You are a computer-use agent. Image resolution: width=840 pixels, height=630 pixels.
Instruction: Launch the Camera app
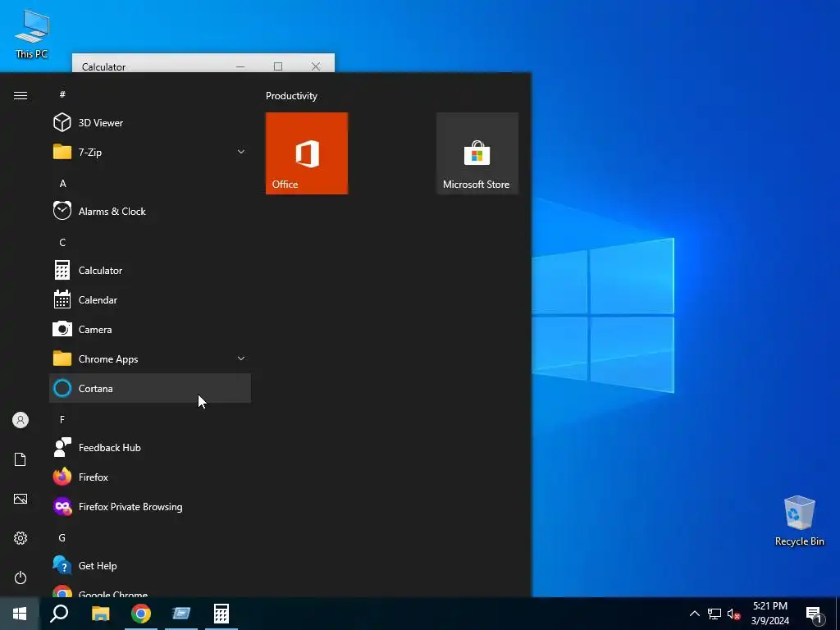(x=149, y=330)
